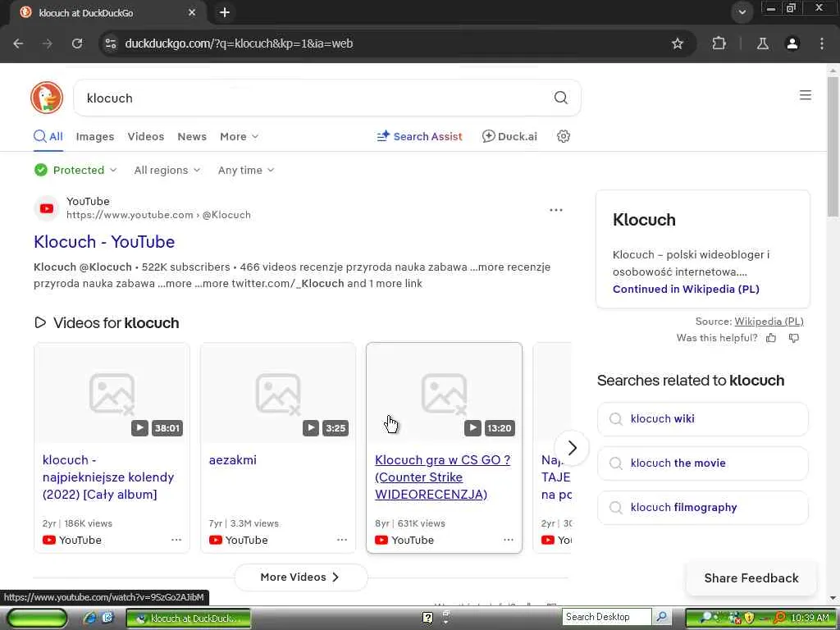Image resolution: width=840 pixels, height=630 pixels.
Task: Give thumbs down to Klocuch info box
Action: (794, 338)
